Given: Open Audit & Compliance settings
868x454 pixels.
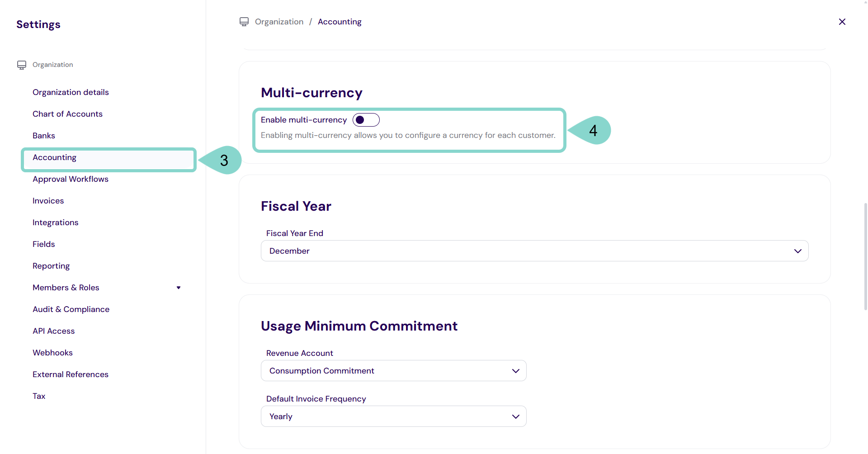Looking at the screenshot, I should [x=71, y=309].
